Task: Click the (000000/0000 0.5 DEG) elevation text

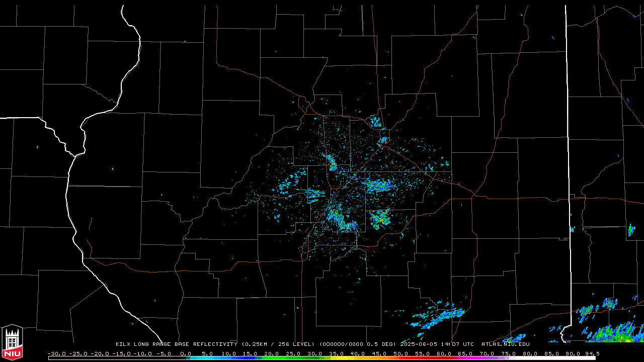Action: click(358, 344)
